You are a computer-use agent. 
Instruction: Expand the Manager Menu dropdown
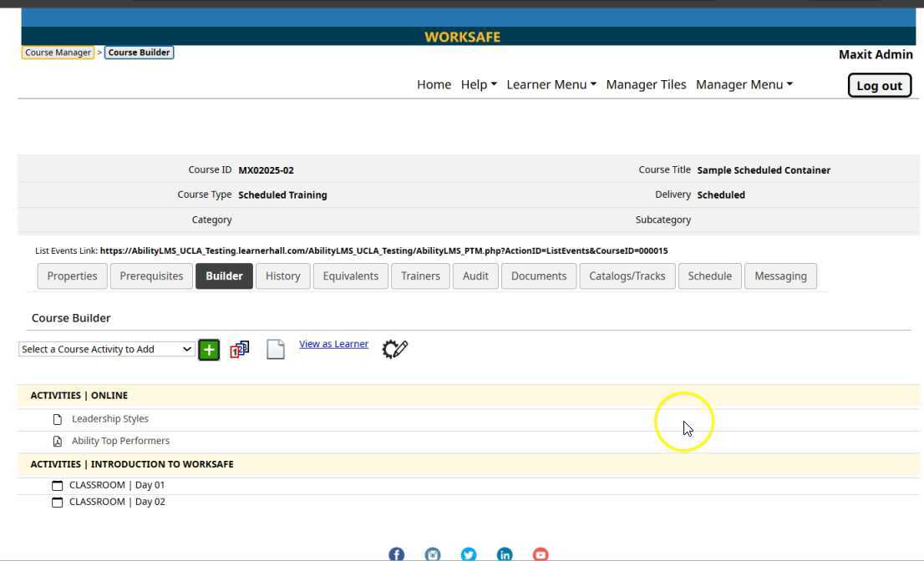point(744,84)
